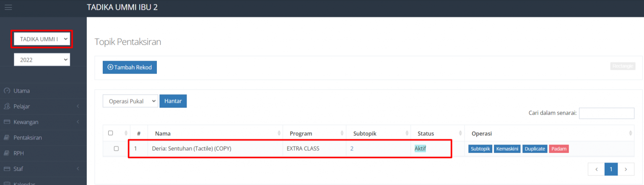The image size is (644, 185).
Task: Click the Pentaksiran sidebar icon
Action: pyautogui.click(x=7, y=138)
